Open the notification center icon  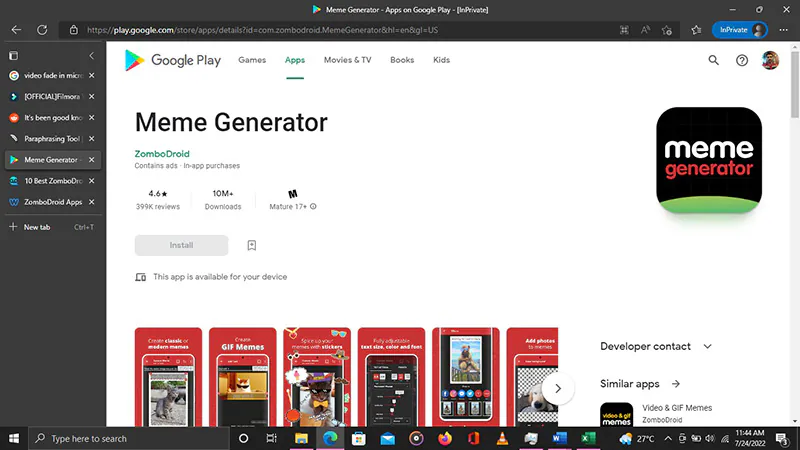(x=782, y=438)
